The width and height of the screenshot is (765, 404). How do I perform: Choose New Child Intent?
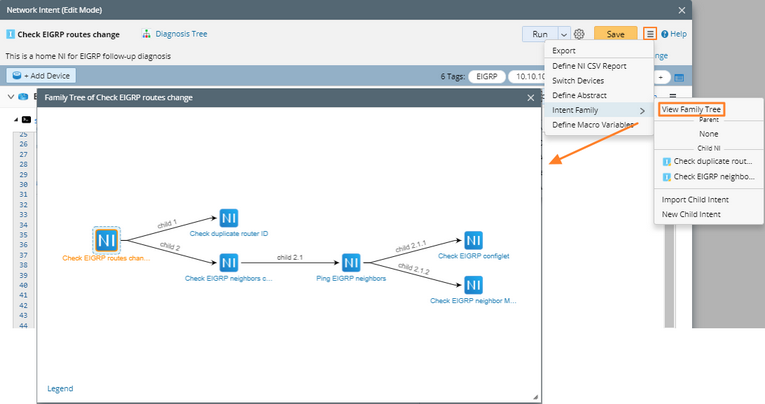(691, 214)
